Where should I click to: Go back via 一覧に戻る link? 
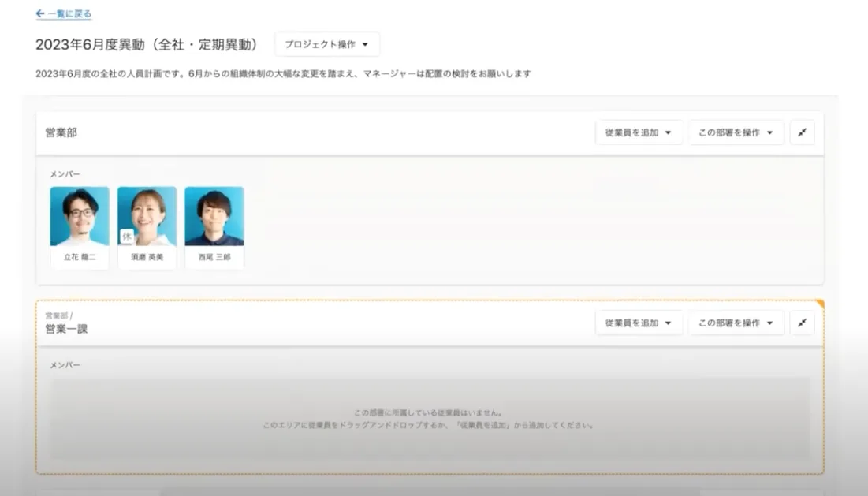[x=64, y=14]
